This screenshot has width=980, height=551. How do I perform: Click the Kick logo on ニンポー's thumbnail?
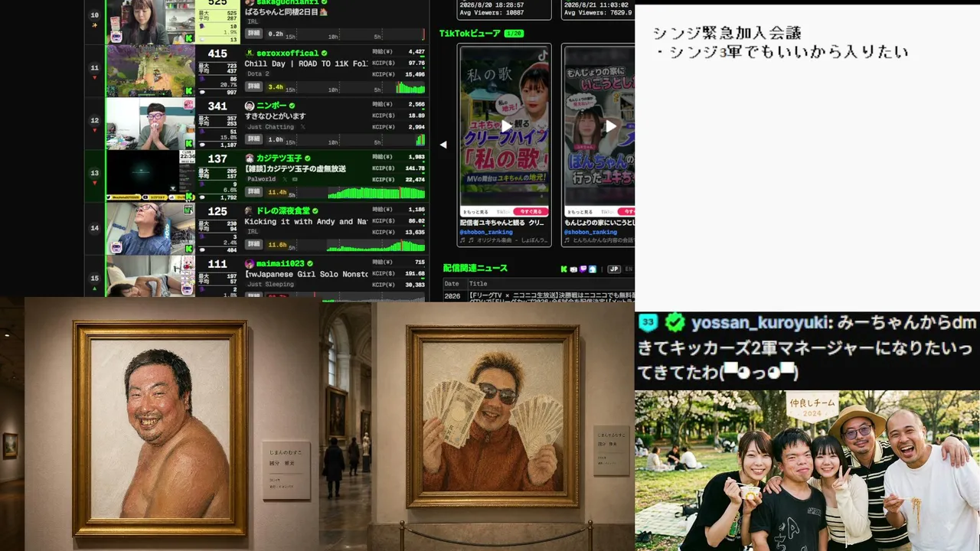[189, 144]
